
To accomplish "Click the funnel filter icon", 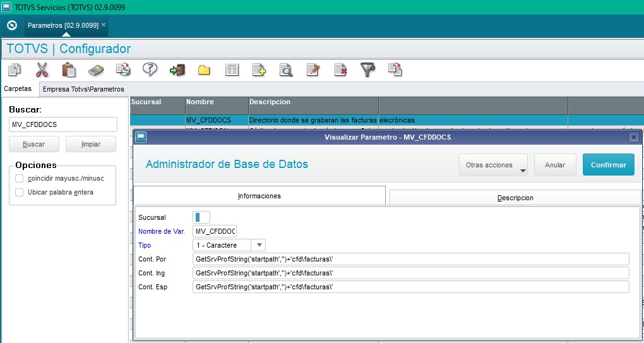I will pyautogui.click(x=367, y=70).
